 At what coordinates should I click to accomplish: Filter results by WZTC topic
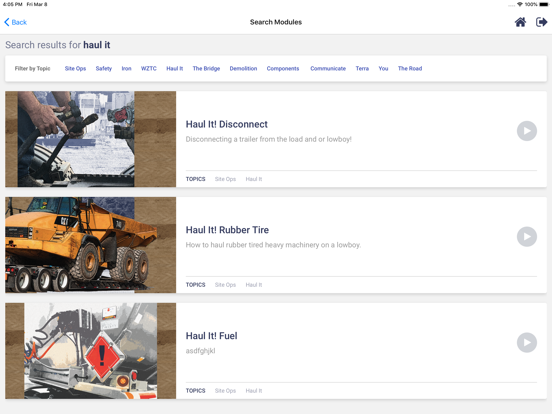click(x=149, y=68)
